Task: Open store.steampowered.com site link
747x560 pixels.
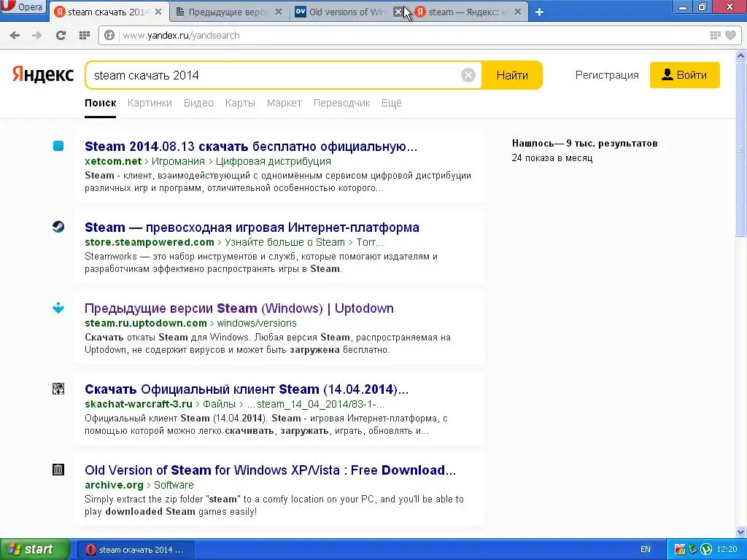Action: (x=150, y=242)
